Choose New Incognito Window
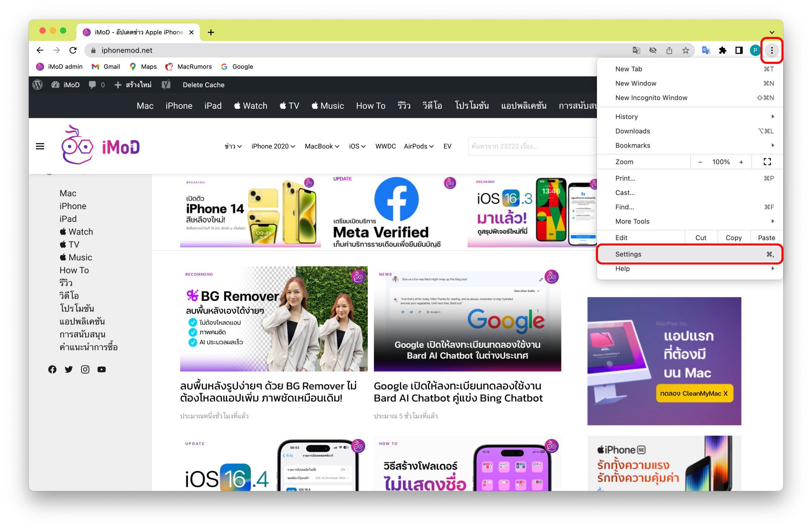The width and height of the screenshot is (812, 529). [651, 98]
